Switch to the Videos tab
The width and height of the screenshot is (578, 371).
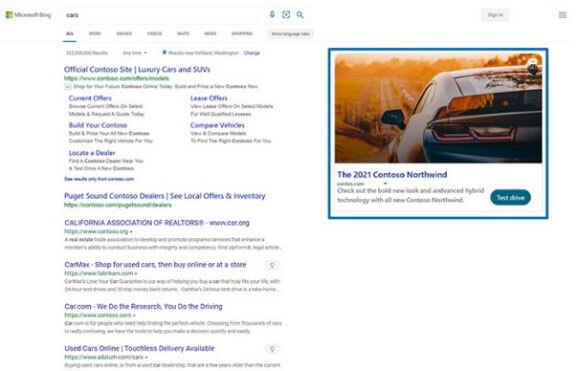coord(154,34)
